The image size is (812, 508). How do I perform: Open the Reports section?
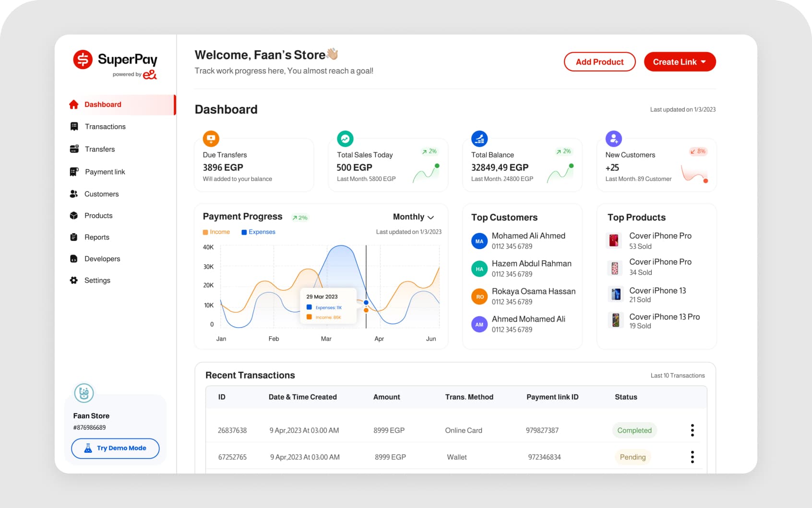click(97, 237)
